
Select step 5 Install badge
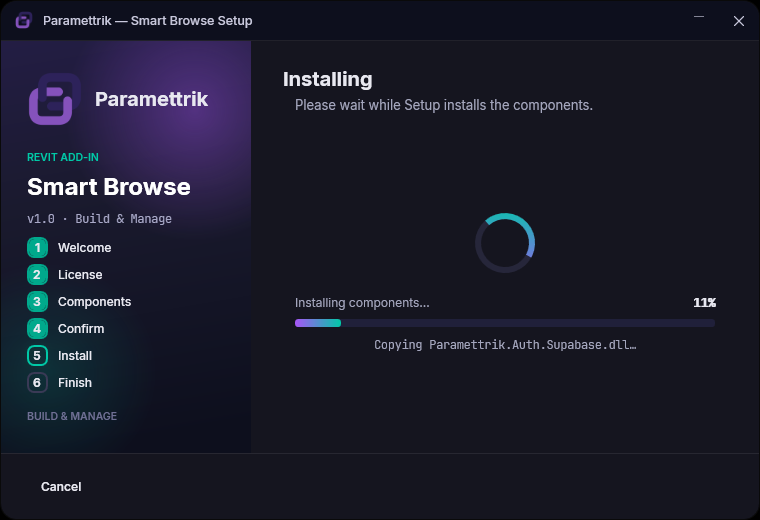click(37, 356)
